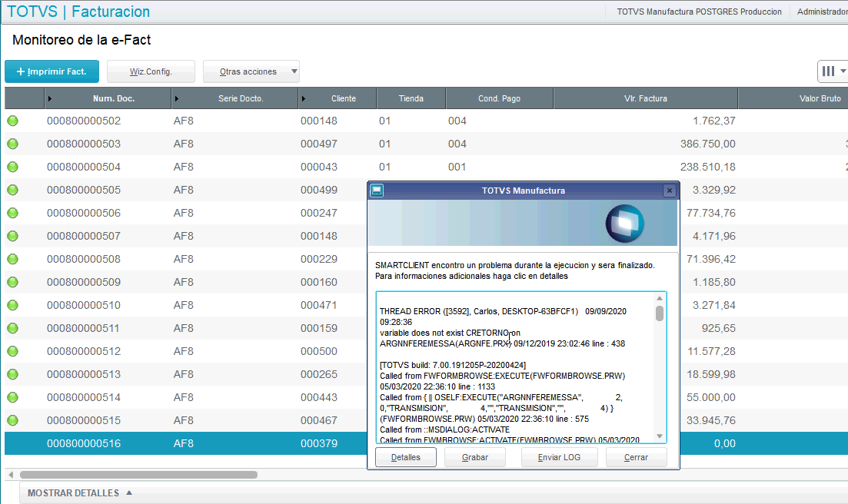
Task: Click the error log scrollbar up arrow
Action: 659,298
